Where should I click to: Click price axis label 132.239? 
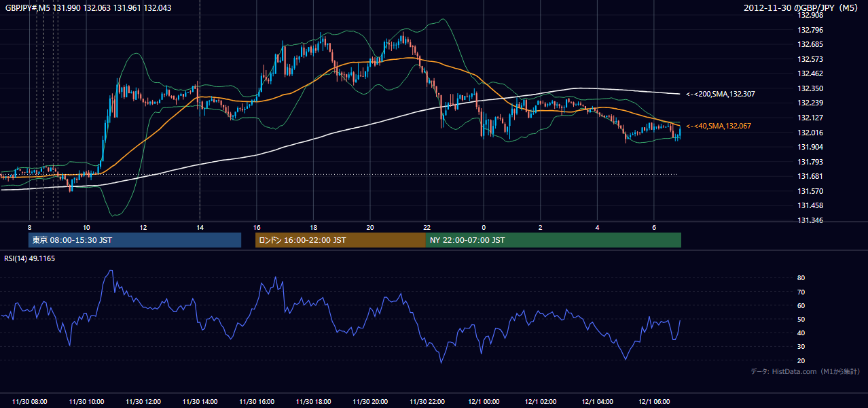[810, 103]
